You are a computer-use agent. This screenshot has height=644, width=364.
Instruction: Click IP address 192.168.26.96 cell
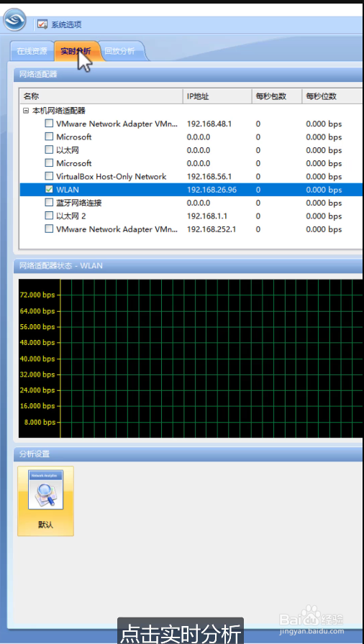pyautogui.click(x=211, y=190)
